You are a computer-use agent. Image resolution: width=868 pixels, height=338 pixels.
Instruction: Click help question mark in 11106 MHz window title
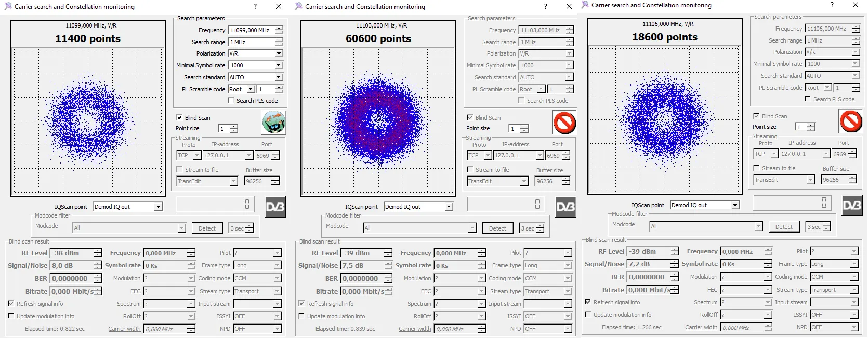(x=832, y=5)
